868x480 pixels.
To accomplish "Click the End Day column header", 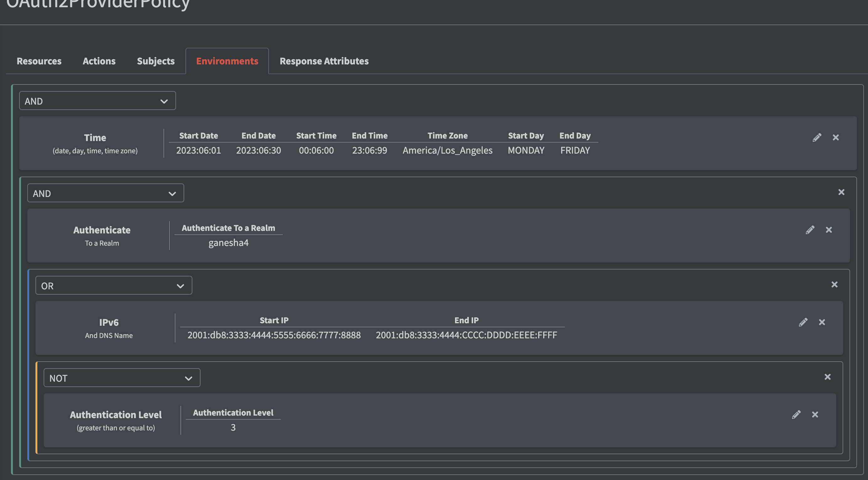I will click(x=575, y=136).
